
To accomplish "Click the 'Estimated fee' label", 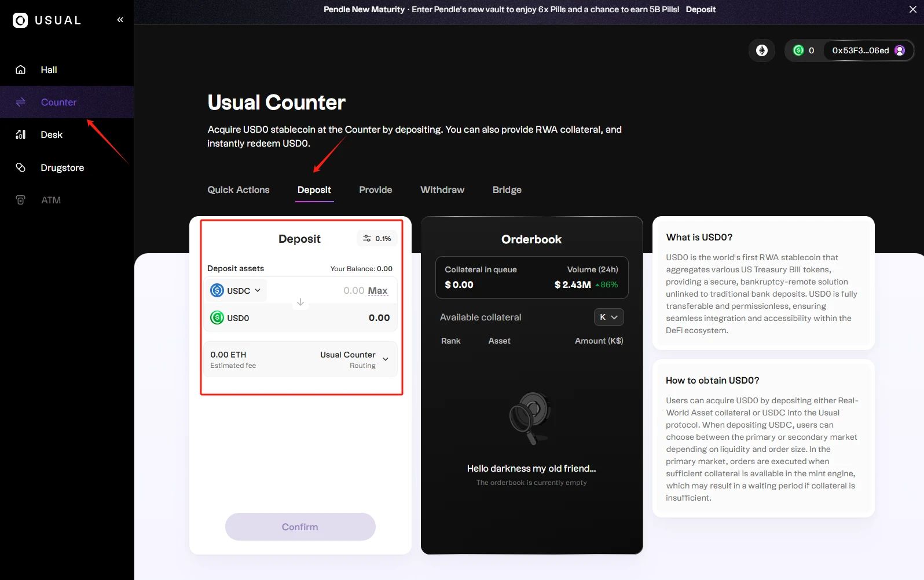I will (x=233, y=366).
